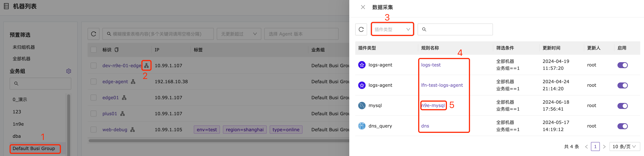644x156 pixels.
Task: Select checkbox for edge-agent row
Action: 94,82
